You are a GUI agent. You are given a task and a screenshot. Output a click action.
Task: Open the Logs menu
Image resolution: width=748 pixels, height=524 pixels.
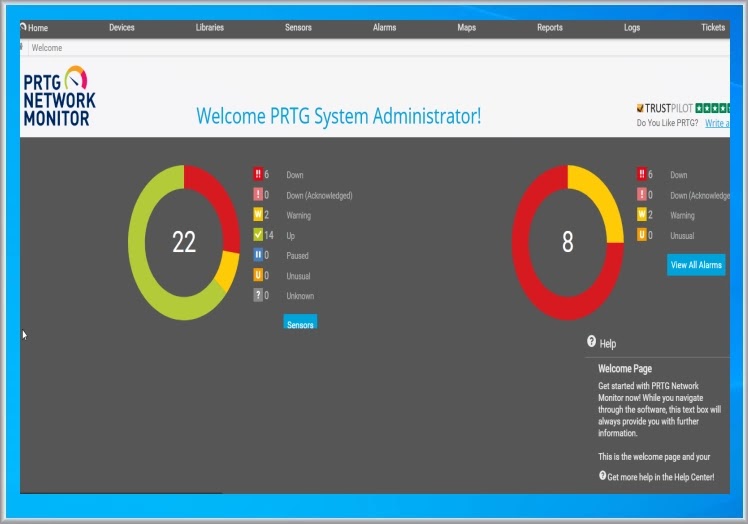pos(632,28)
